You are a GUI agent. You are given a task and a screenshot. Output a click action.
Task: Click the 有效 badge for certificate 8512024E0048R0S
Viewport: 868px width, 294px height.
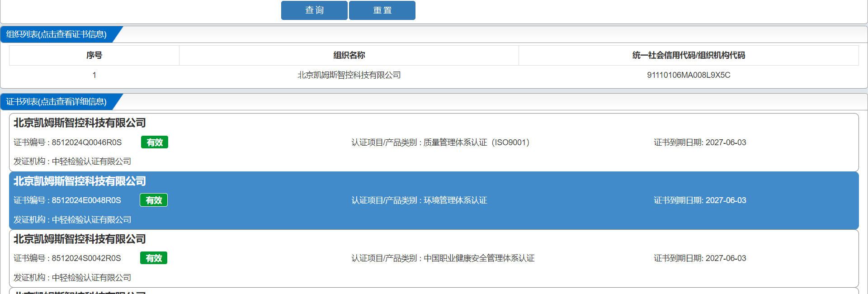click(x=154, y=200)
